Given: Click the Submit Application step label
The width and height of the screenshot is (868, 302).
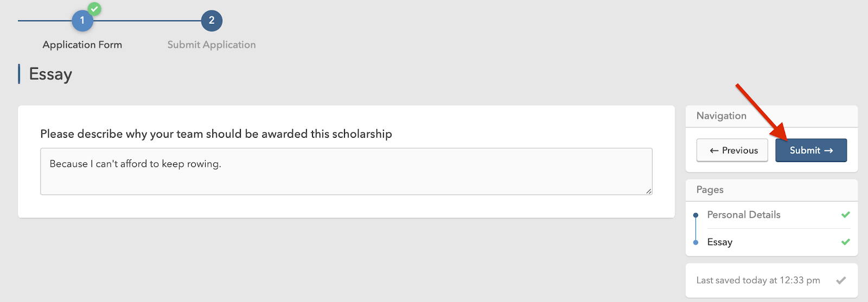Looking at the screenshot, I should (x=212, y=44).
